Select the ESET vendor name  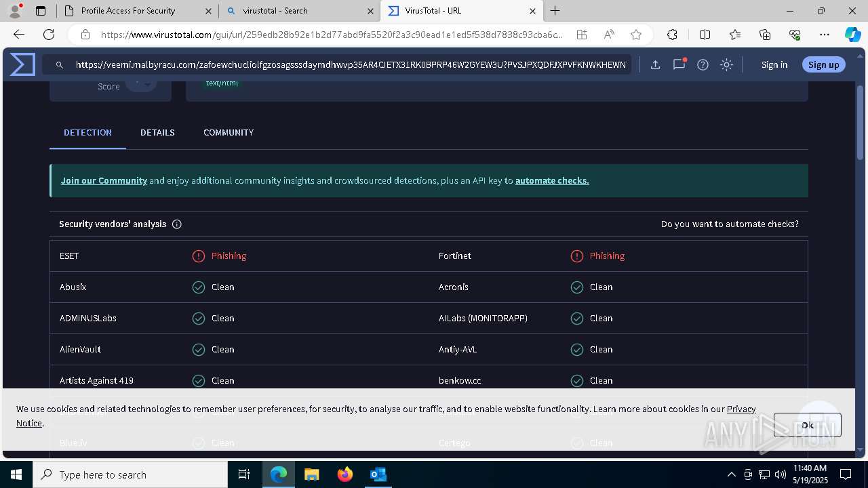coord(69,256)
